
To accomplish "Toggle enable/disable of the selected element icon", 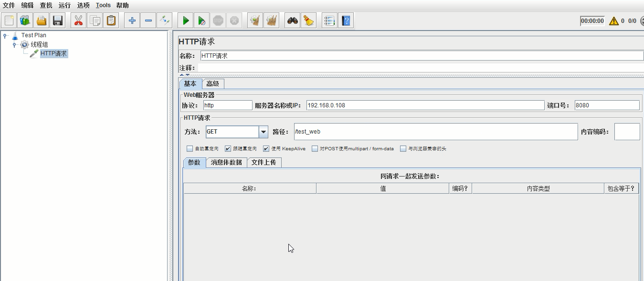I will tap(165, 21).
